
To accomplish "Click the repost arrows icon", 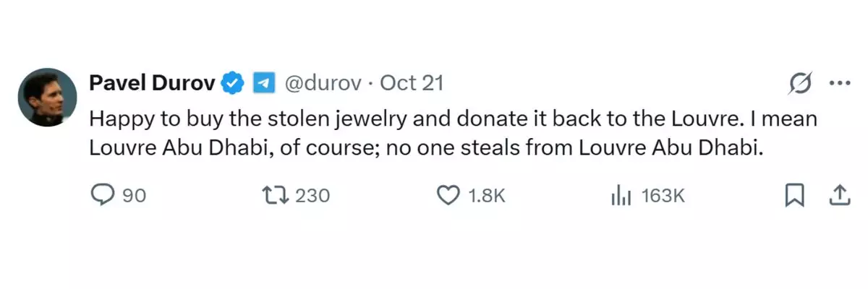I will [x=276, y=195].
